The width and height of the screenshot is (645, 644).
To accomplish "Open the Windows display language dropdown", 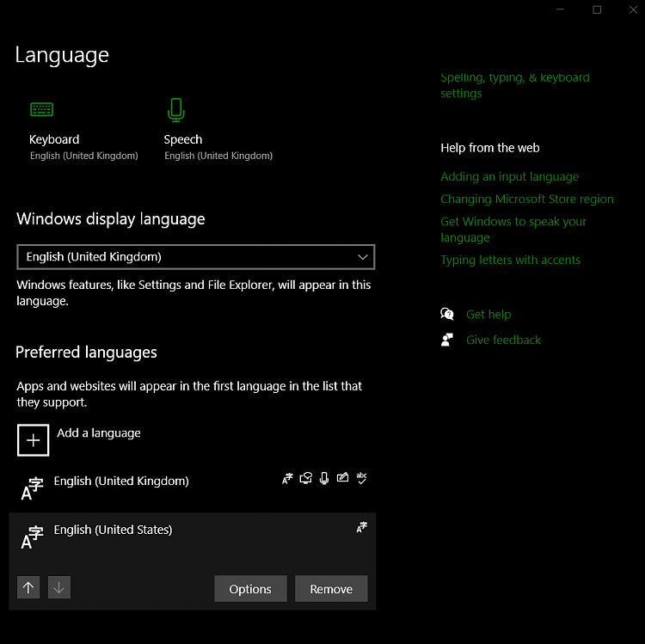I will coord(196,257).
